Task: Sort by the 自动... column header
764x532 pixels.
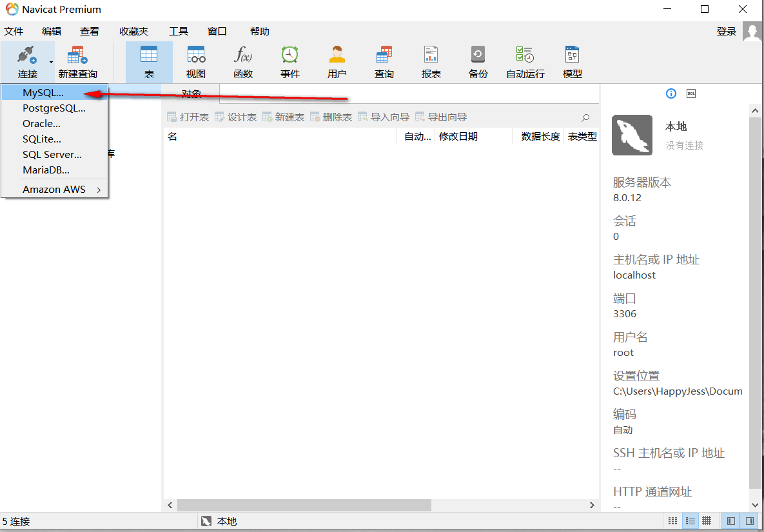Action: [x=416, y=137]
